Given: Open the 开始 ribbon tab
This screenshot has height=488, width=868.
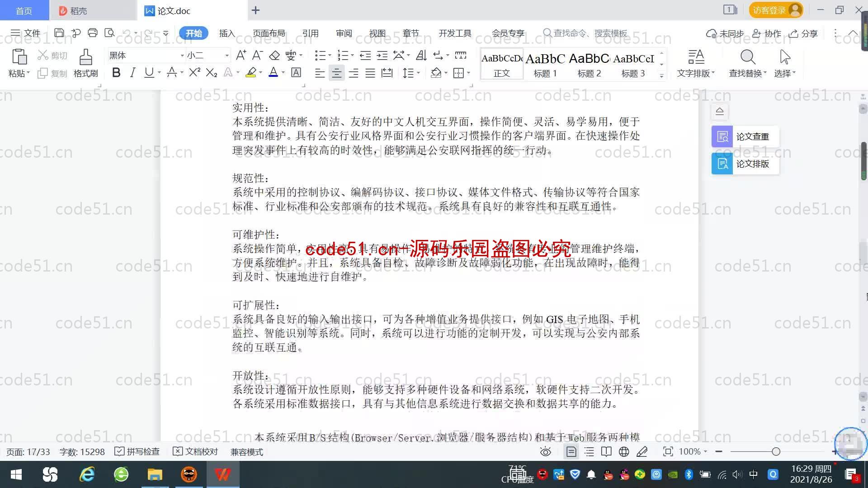Looking at the screenshot, I should coord(194,33).
